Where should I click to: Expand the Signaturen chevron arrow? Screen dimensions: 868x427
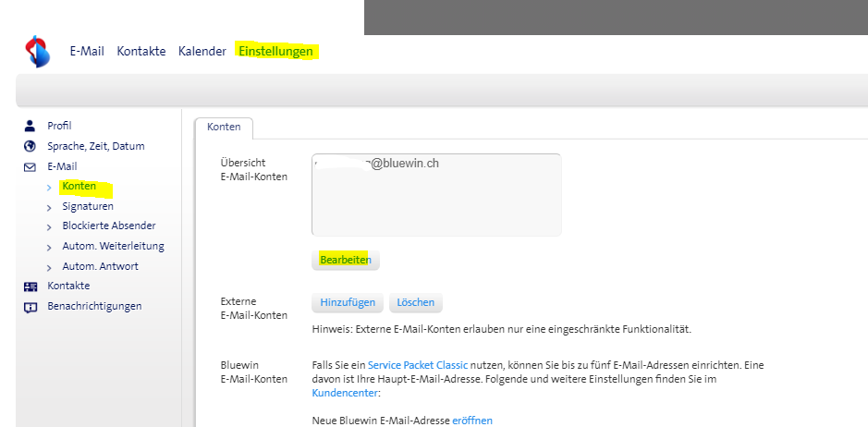pos(49,207)
